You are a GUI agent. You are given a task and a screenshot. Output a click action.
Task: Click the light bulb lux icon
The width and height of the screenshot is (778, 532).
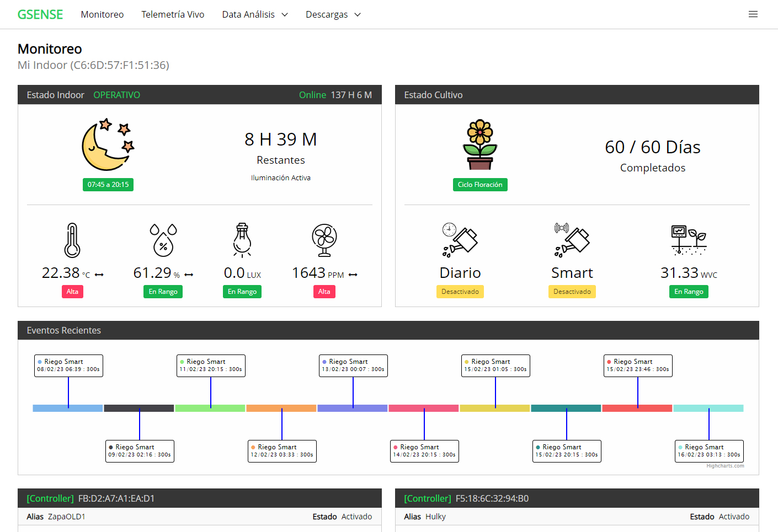tap(242, 240)
